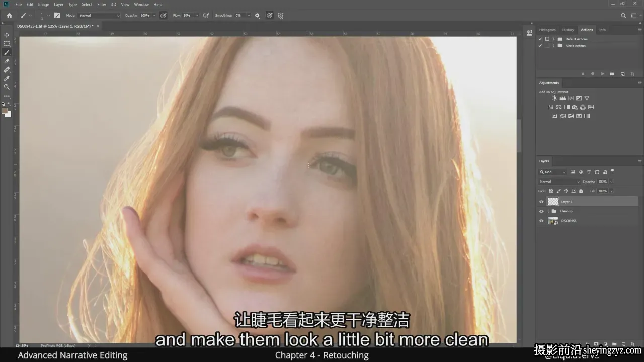644x362 pixels.
Task: Select the Healing Brush tool
Action: coord(7,70)
